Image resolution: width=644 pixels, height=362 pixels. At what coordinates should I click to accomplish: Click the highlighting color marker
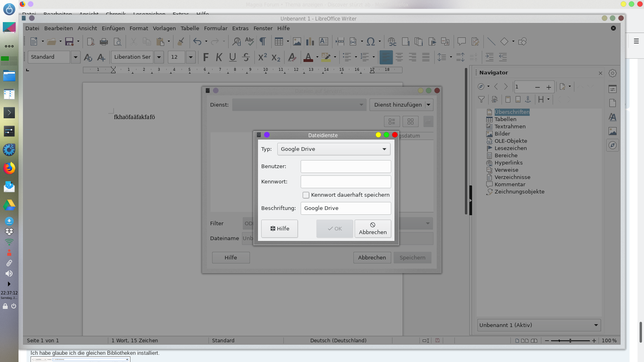point(326,57)
